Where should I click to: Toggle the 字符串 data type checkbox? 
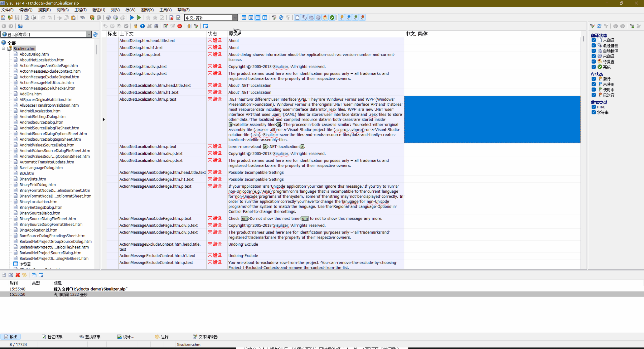pyautogui.click(x=594, y=112)
